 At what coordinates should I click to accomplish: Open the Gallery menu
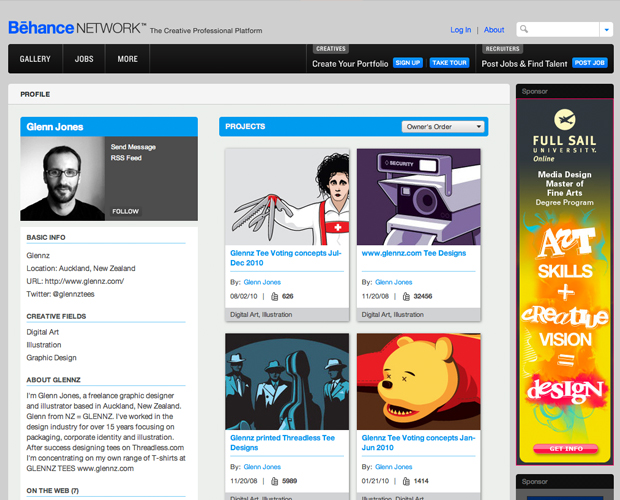pyautogui.click(x=35, y=59)
